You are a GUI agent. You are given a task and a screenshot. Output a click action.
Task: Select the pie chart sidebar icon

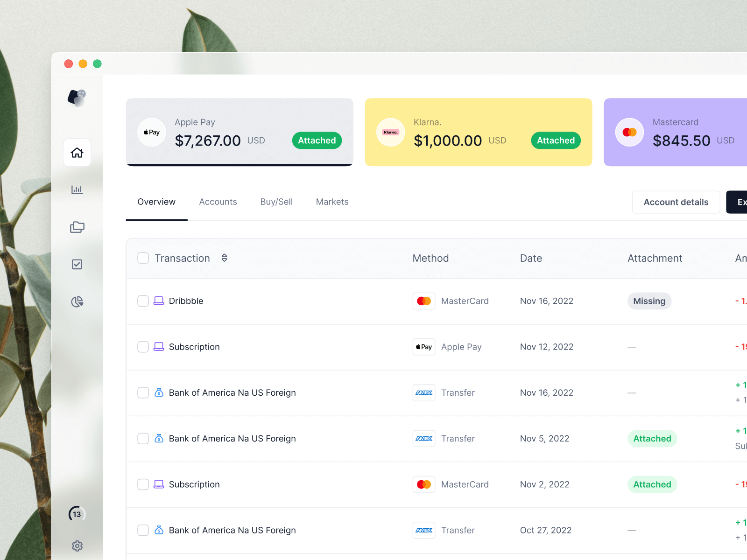(x=77, y=301)
